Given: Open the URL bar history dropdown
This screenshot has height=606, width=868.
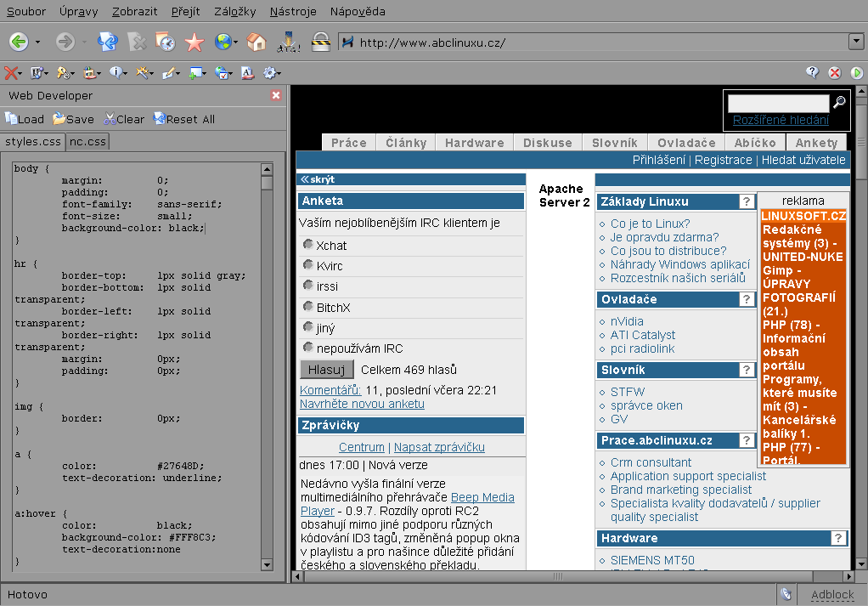Looking at the screenshot, I should (855, 42).
